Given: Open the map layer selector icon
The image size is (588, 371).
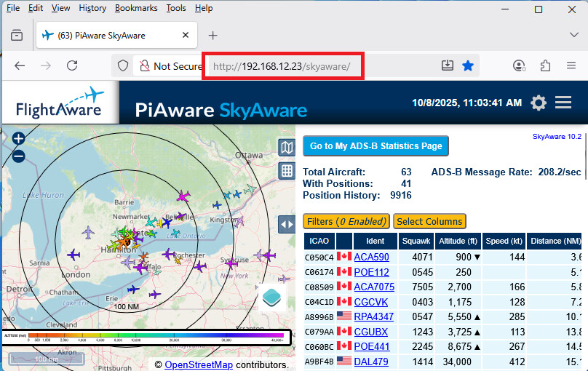Looking at the screenshot, I should [x=287, y=148].
